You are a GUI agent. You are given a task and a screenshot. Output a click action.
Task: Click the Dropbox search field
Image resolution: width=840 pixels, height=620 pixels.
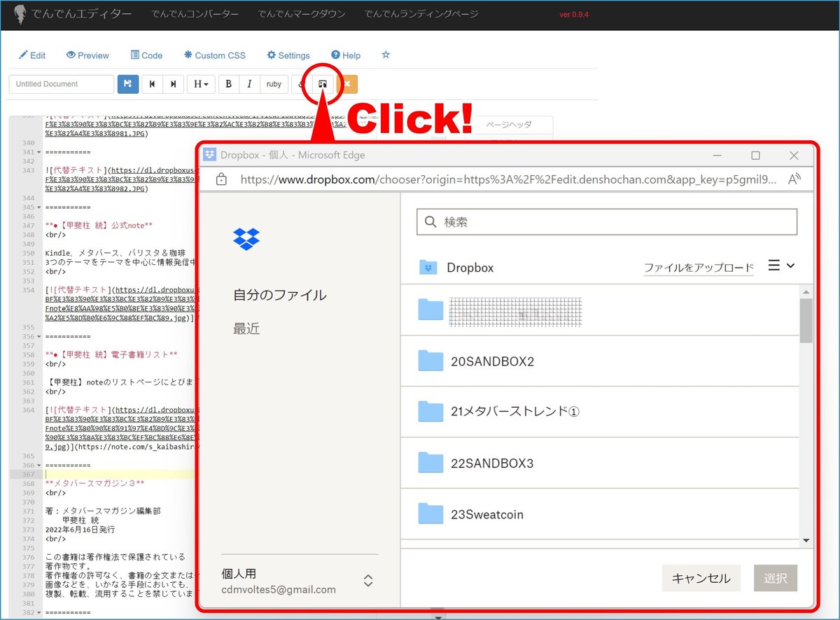tap(607, 221)
